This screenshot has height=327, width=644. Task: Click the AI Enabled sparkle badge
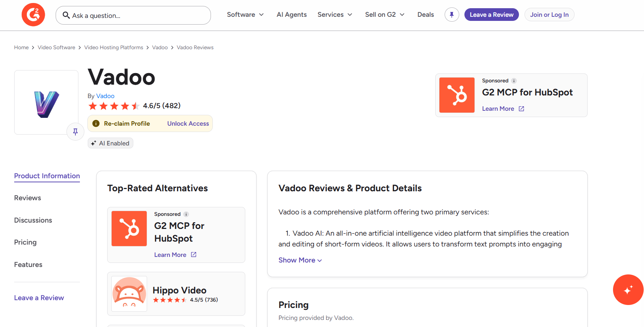pos(111,143)
